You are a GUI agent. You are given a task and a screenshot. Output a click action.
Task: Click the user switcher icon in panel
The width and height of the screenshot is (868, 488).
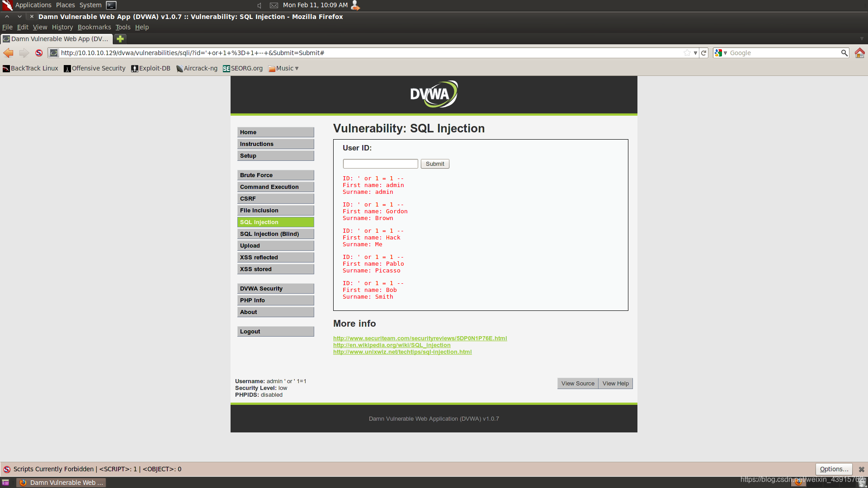pos(355,5)
